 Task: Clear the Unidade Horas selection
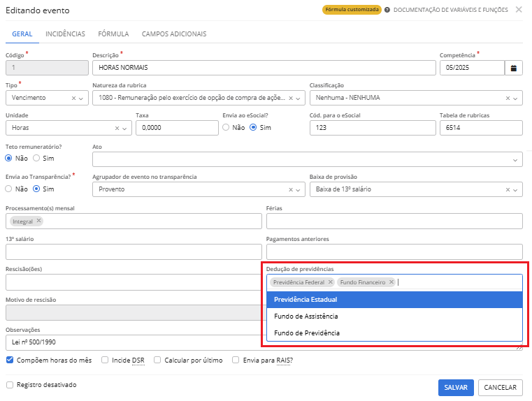point(117,129)
